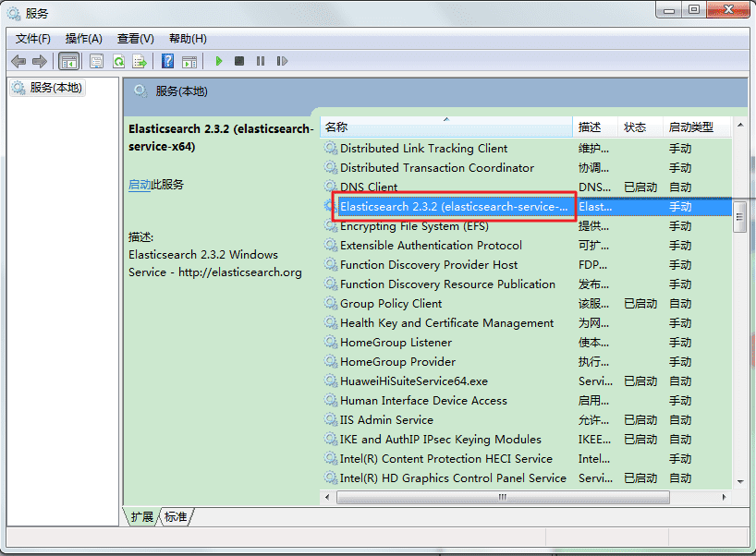Switch to the 标准 tab
Image resolution: width=756 pixels, height=556 pixels.
pyautogui.click(x=176, y=517)
